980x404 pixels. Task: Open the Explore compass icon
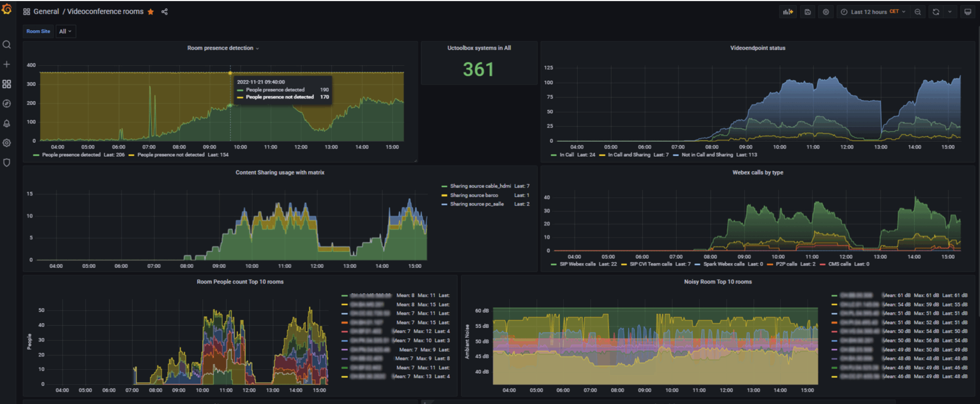[7, 104]
